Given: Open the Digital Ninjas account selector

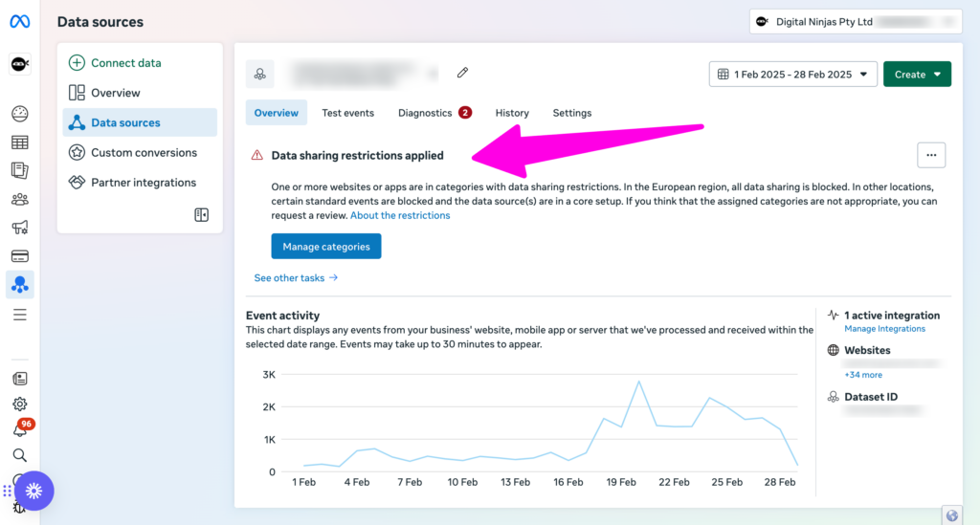Looking at the screenshot, I should 855,21.
